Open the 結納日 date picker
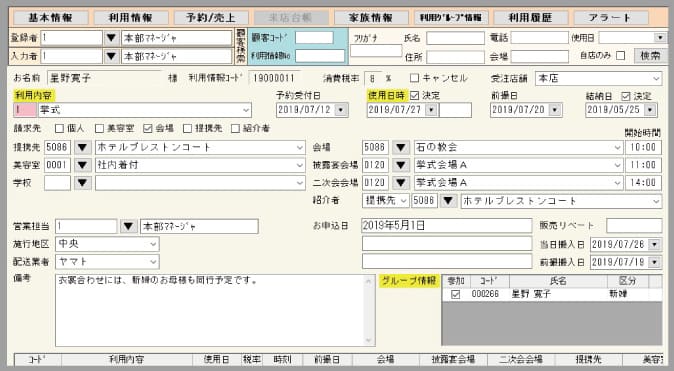 click(650, 110)
